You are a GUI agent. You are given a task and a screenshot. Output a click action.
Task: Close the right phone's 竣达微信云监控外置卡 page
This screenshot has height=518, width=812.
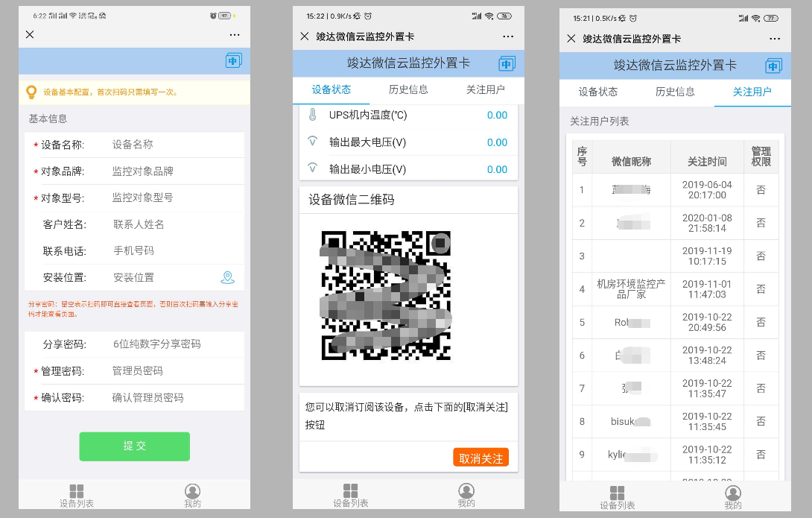571,38
